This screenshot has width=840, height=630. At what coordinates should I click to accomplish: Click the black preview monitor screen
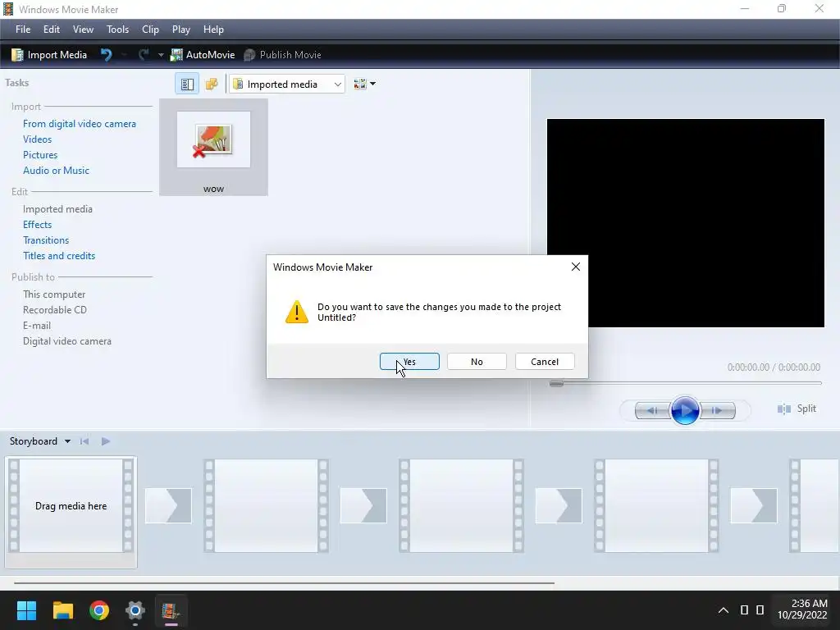[x=685, y=223]
